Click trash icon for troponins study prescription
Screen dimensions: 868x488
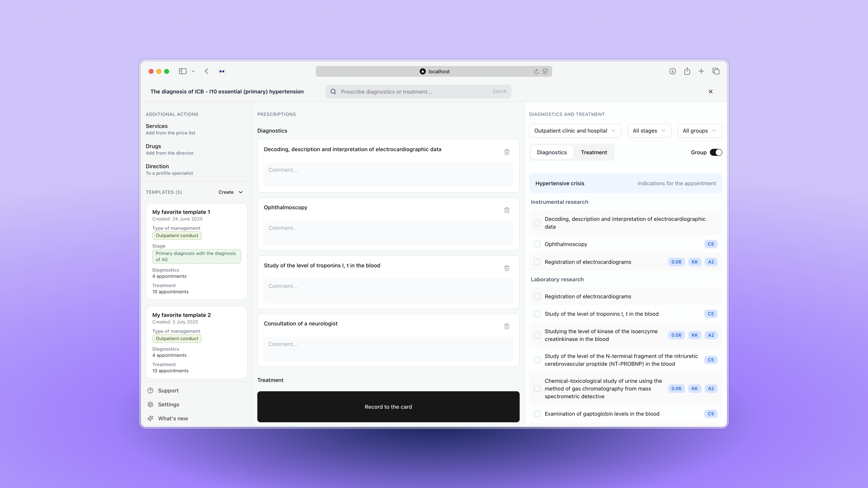(x=506, y=268)
